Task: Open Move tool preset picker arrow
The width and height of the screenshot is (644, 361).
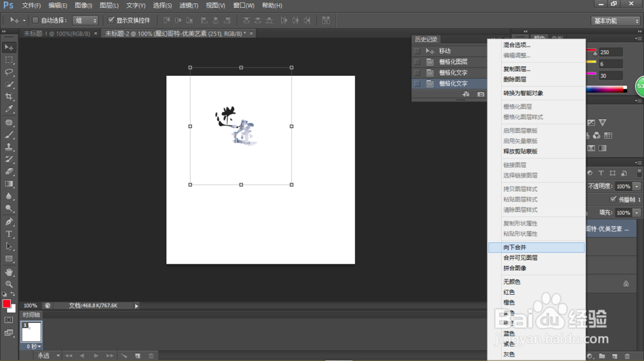Action: point(24,21)
